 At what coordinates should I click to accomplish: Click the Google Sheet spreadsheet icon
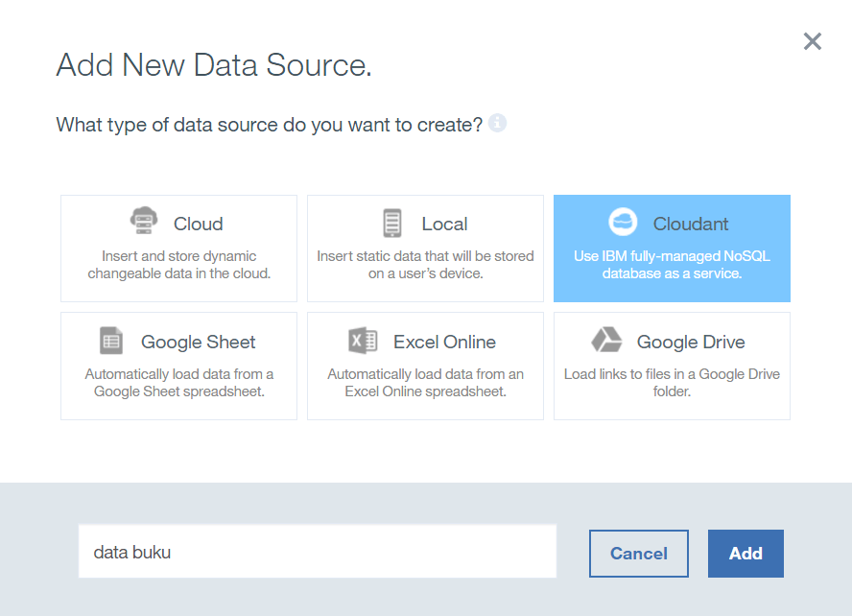point(111,341)
